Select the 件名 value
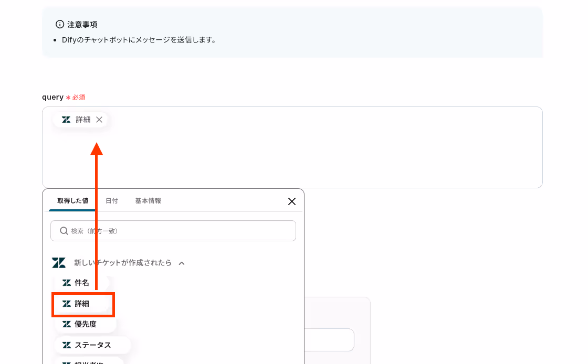The height and width of the screenshot is (364, 588). pyautogui.click(x=82, y=283)
